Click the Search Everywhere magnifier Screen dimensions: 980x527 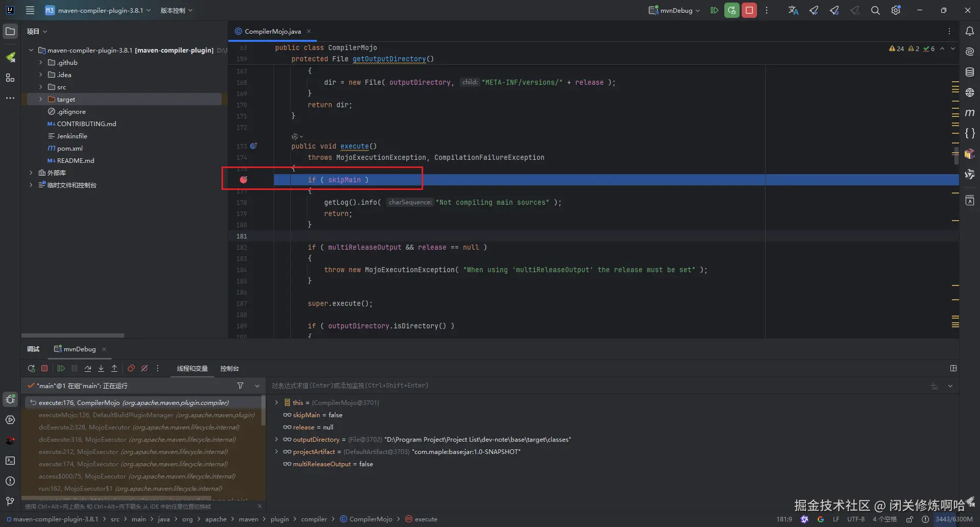pyautogui.click(x=875, y=10)
